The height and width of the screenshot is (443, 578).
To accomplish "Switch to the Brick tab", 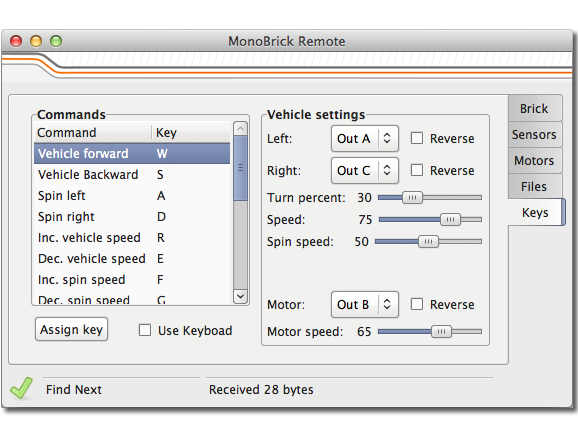I will point(535,108).
